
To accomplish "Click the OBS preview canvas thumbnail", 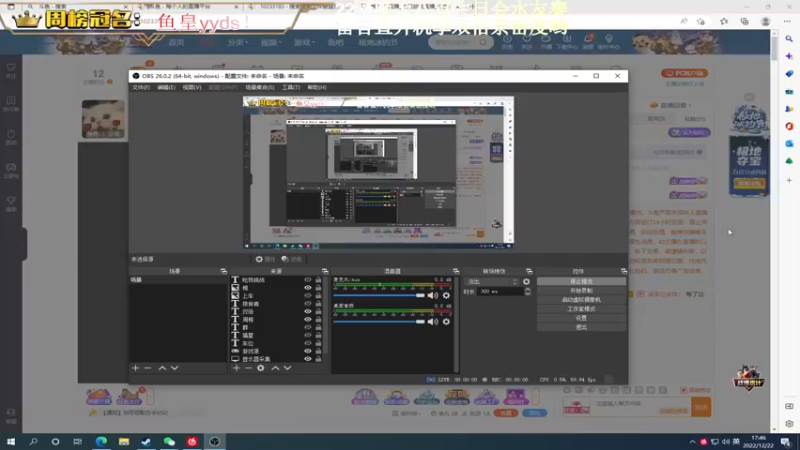I will pos(378,172).
